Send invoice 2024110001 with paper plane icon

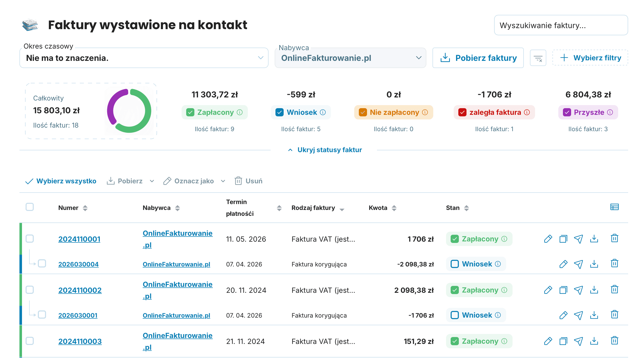tap(579, 239)
